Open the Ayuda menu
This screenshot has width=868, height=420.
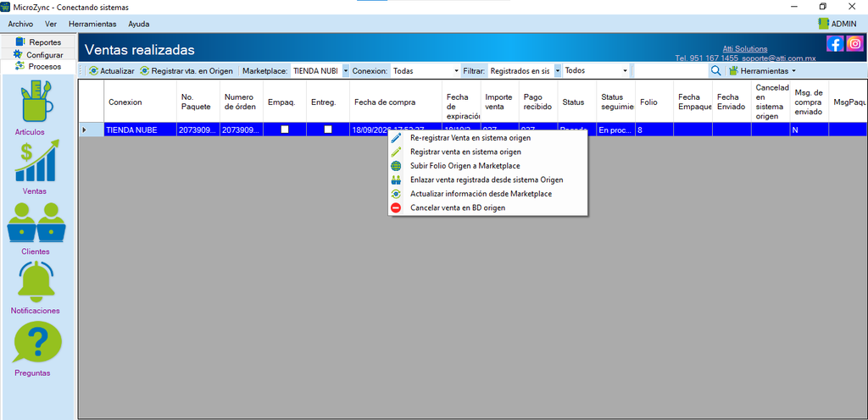coord(138,24)
